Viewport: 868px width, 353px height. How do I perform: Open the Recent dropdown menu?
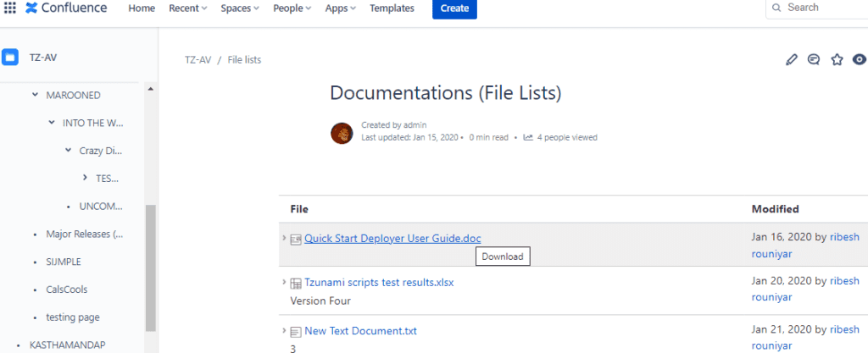pos(188,8)
